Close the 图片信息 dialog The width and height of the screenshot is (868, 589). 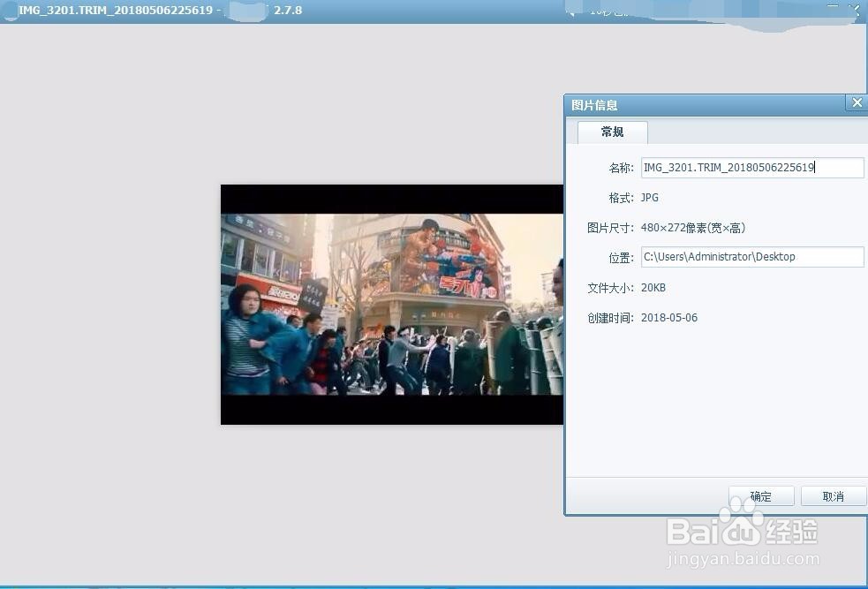click(857, 103)
